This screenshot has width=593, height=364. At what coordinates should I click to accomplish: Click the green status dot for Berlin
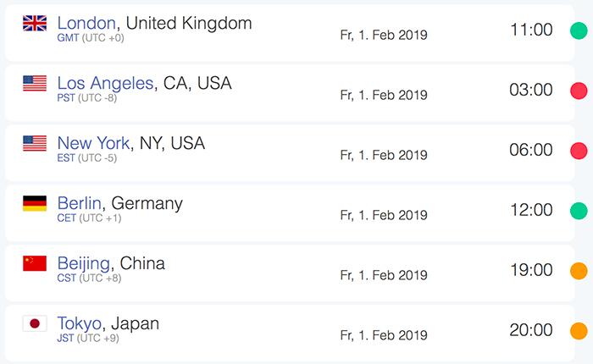(579, 211)
